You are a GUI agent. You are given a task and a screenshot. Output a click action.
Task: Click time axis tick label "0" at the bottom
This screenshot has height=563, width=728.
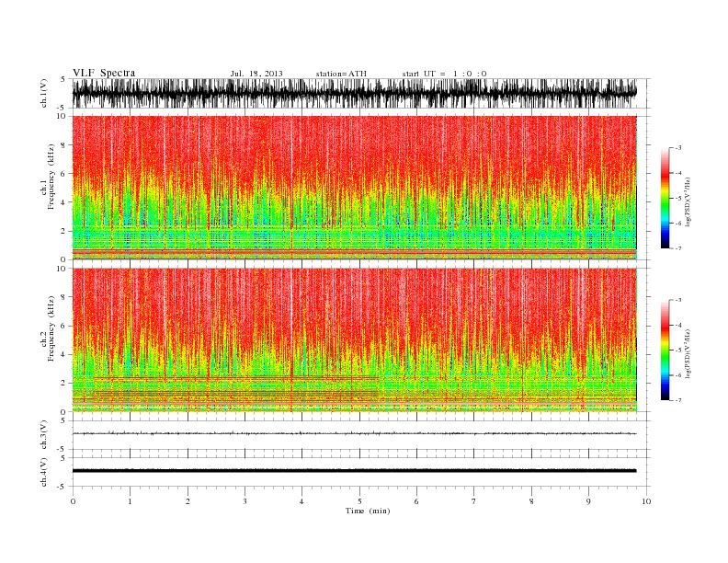(73, 501)
